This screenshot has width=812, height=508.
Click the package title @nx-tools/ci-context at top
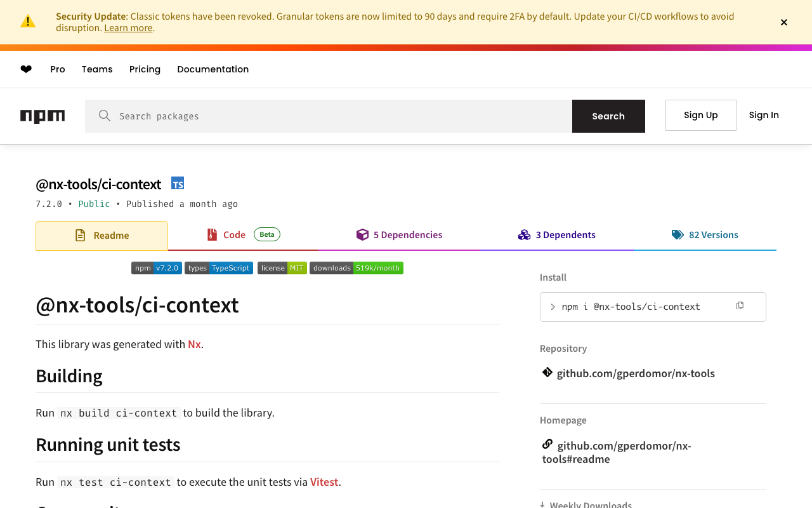click(x=98, y=184)
